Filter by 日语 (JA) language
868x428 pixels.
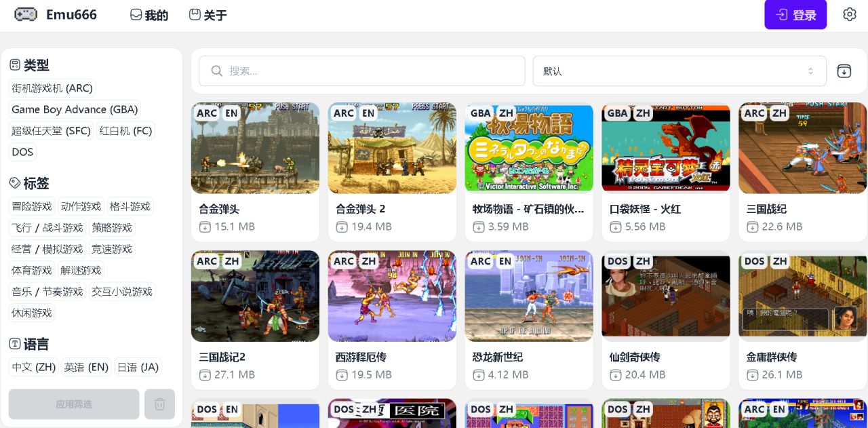[138, 367]
